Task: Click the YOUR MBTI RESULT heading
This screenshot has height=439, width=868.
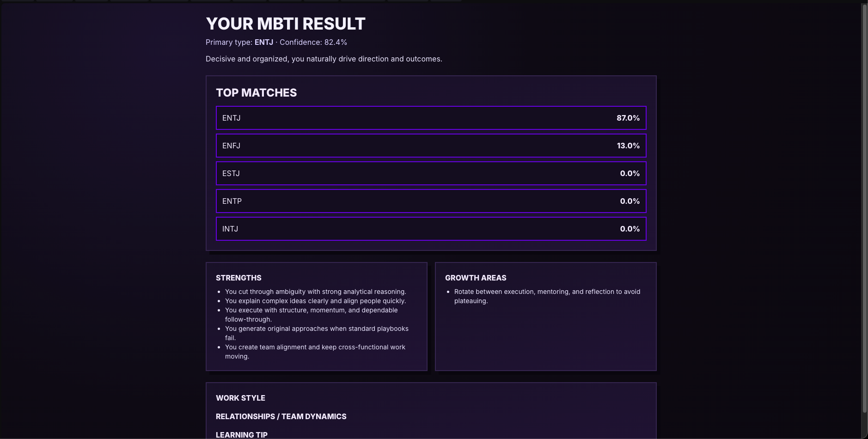Action: (x=286, y=24)
